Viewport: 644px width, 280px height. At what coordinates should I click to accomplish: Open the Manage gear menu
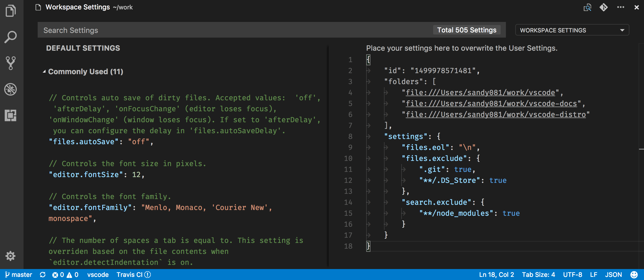(11, 256)
